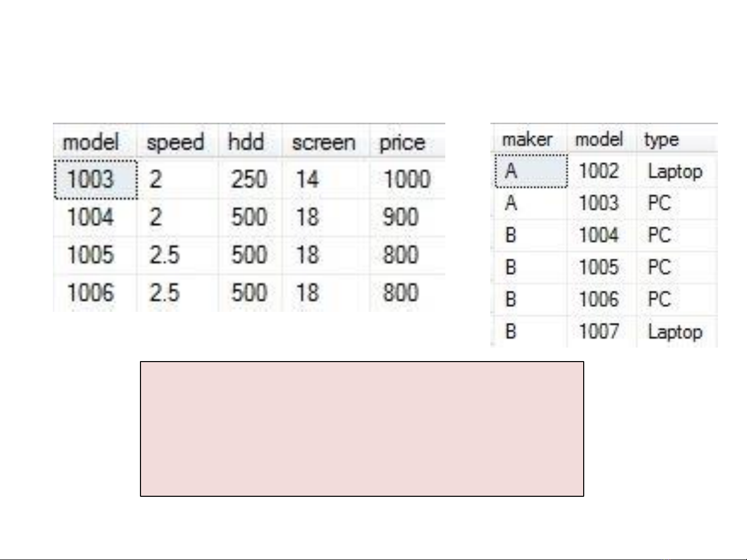Image resolution: width=747 pixels, height=560 pixels.
Task: Click the screen column header
Action: 323,142
